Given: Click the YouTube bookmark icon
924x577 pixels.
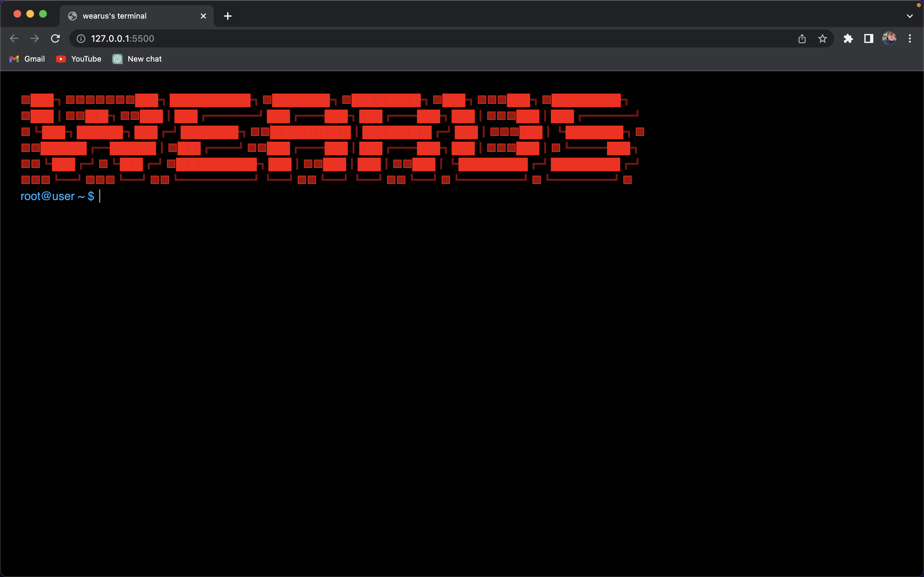Looking at the screenshot, I should point(61,59).
